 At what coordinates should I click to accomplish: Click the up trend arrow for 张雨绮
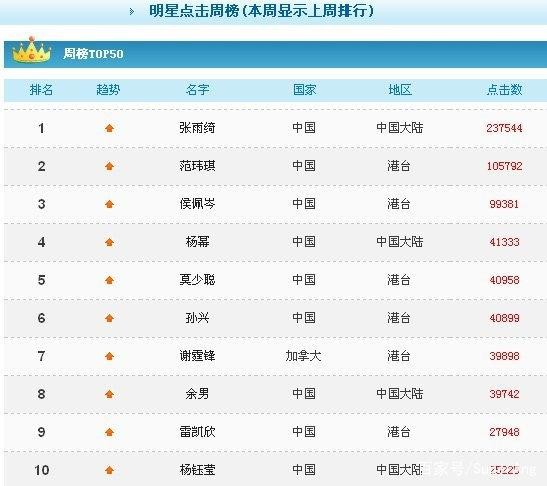coord(110,128)
